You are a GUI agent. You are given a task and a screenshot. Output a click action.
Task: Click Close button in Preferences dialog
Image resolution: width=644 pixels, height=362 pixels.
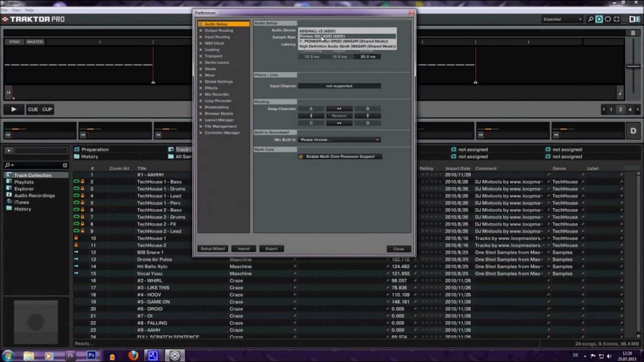(x=398, y=249)
